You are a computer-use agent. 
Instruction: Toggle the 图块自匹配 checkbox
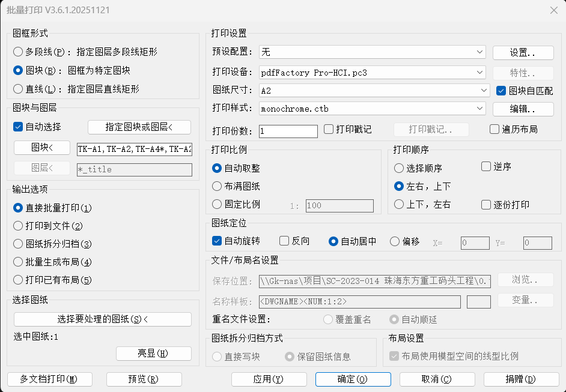click(x=501, y=91)
